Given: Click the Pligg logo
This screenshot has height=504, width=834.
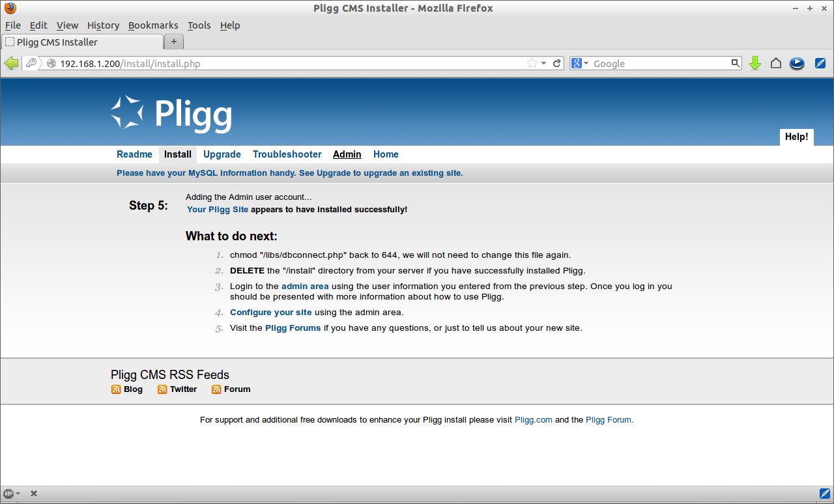Looking at the screenshot, I should (171, 113).
